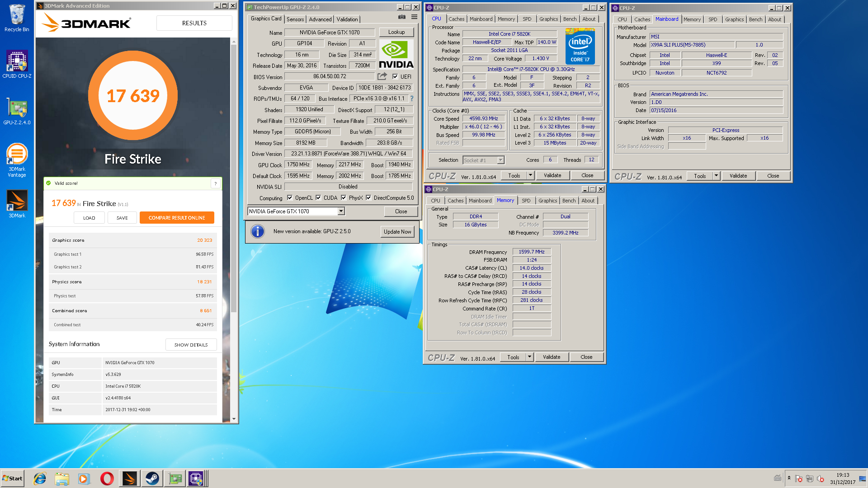Switch to Advanced tab in GPU-Z
The height and width of the screenshot is (488, 868).
click(x=321, y=19)
